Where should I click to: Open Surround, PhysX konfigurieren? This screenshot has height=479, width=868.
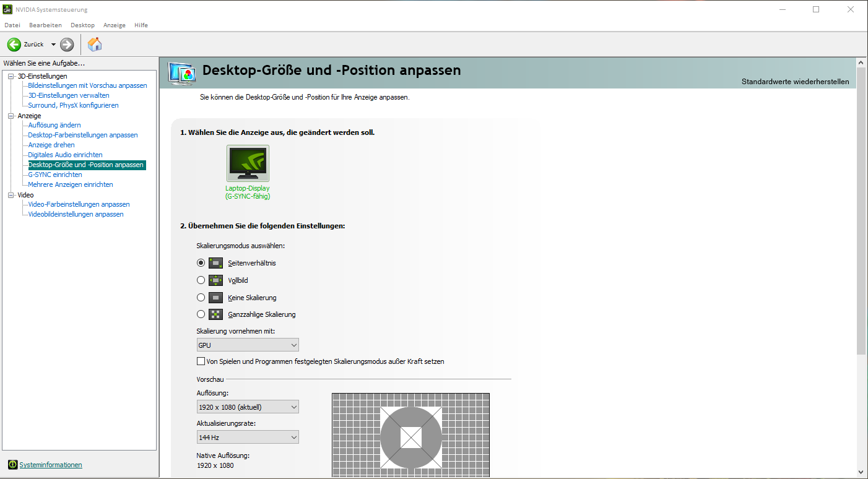pos(73,105)
